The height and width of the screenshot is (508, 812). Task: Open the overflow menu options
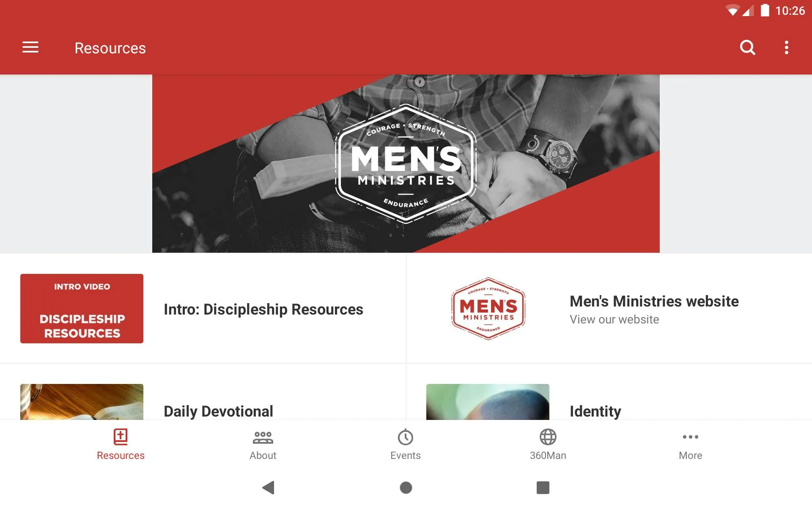[x=788, y=47]
